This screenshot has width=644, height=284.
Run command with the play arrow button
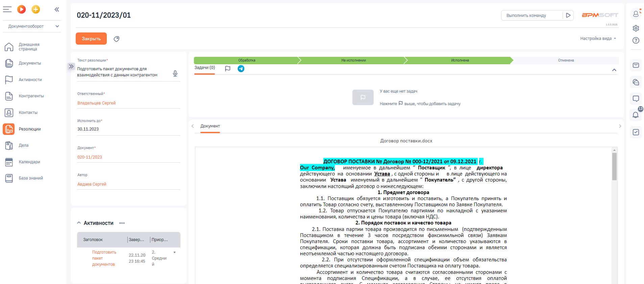pyautogui.click(x=568, y=15)
